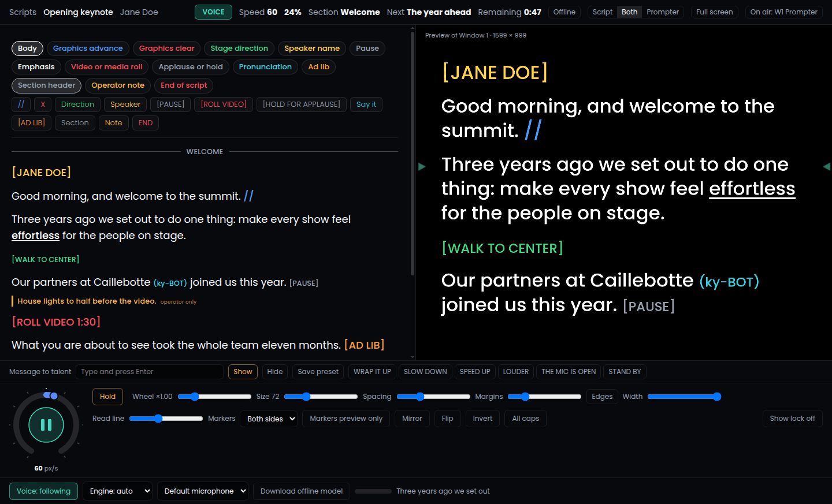Insert the END marker

pyautogui.click(x=146, y=123)
